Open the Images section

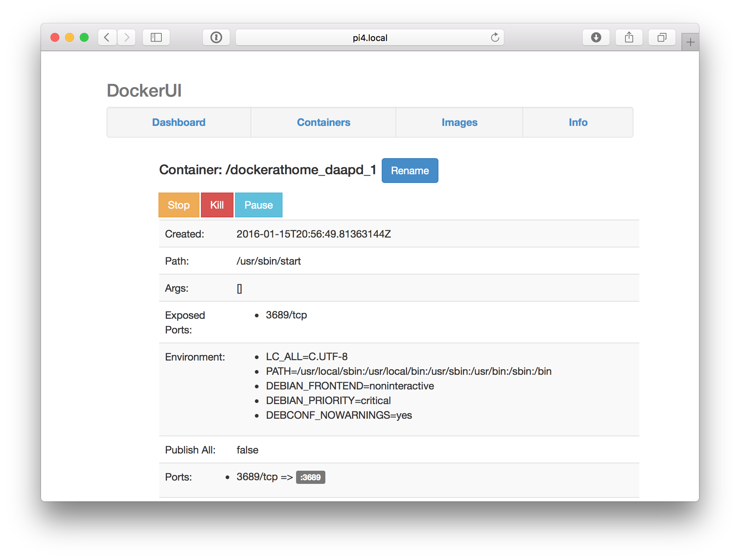(x=459, y=122)
